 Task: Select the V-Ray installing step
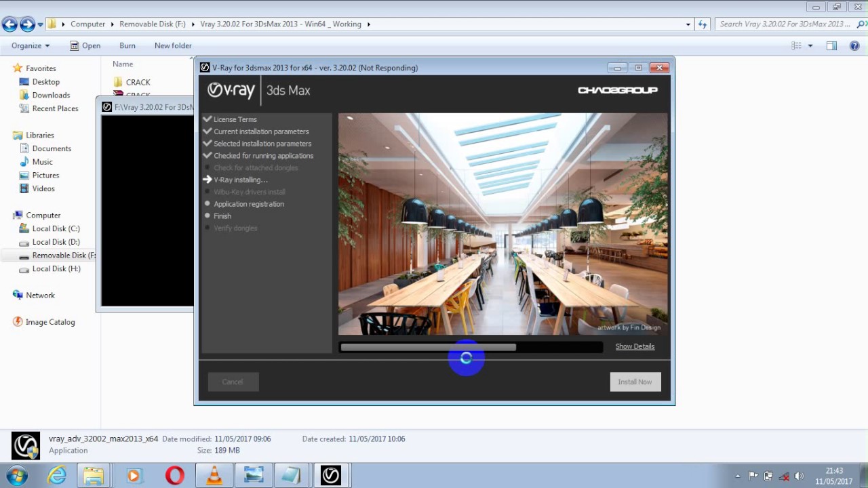[x=240, y=180]
